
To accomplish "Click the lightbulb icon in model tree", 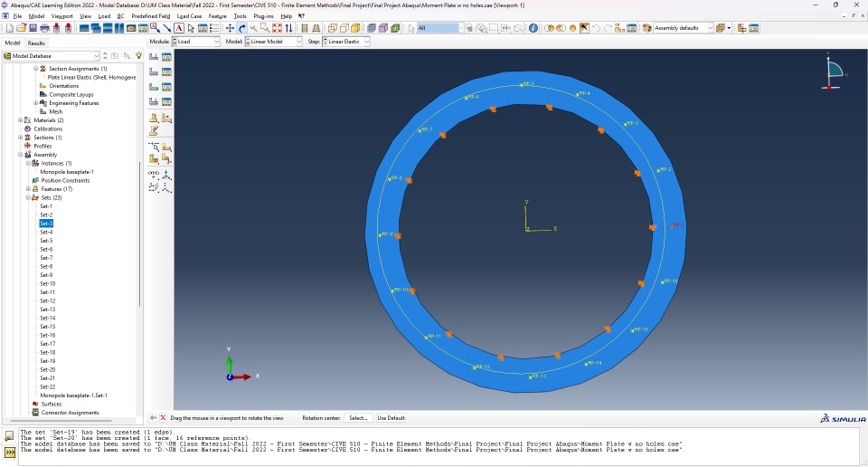I will point(138,55).
